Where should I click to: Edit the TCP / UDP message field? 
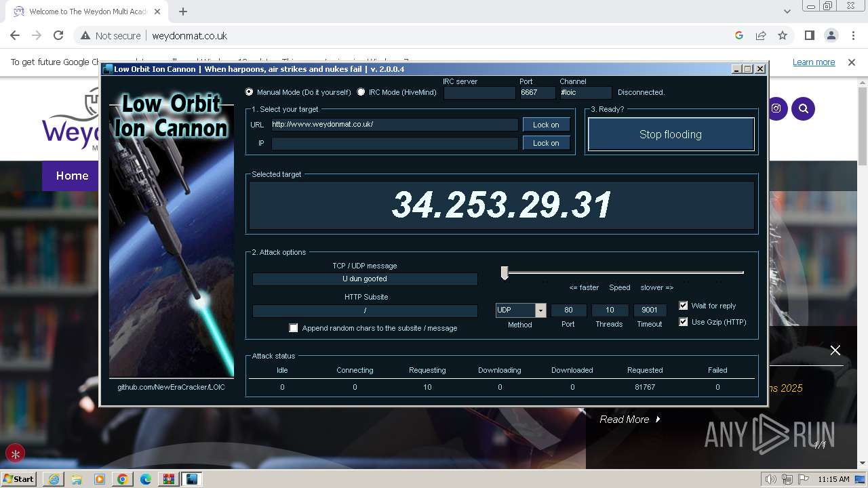[x=365, y=279]
